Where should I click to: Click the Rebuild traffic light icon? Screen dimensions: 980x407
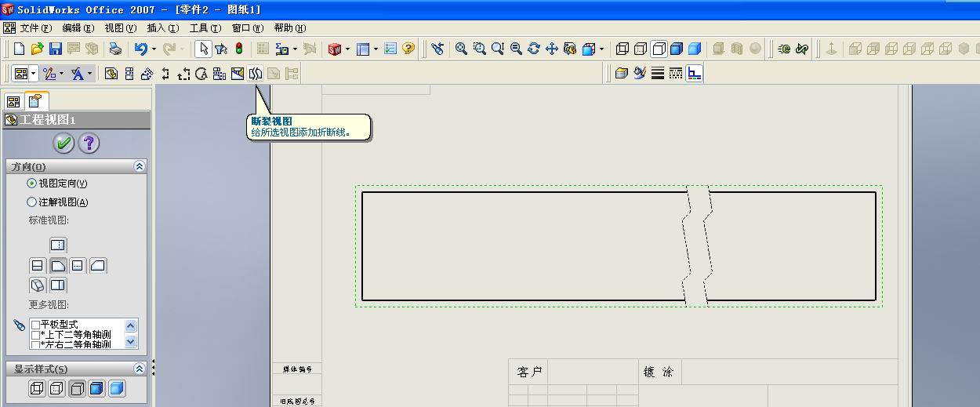238,49
